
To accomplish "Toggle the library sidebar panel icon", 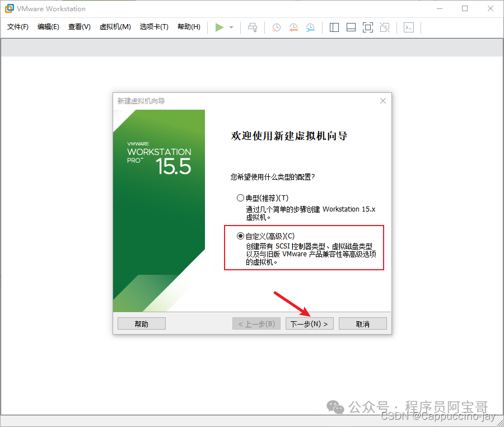I will click(x=334, y=27).
